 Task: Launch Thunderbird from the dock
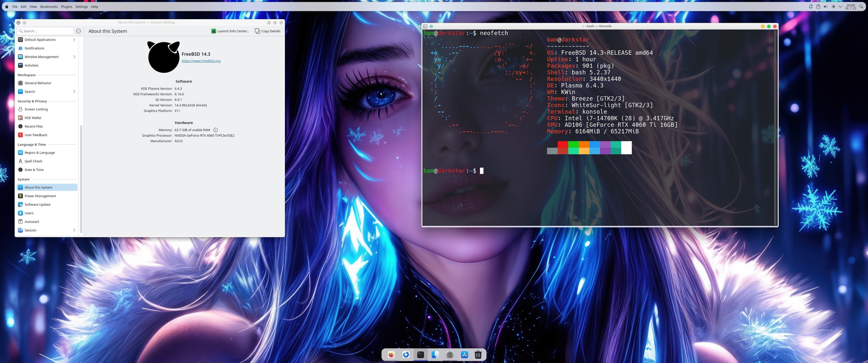[x=406, y=355]
